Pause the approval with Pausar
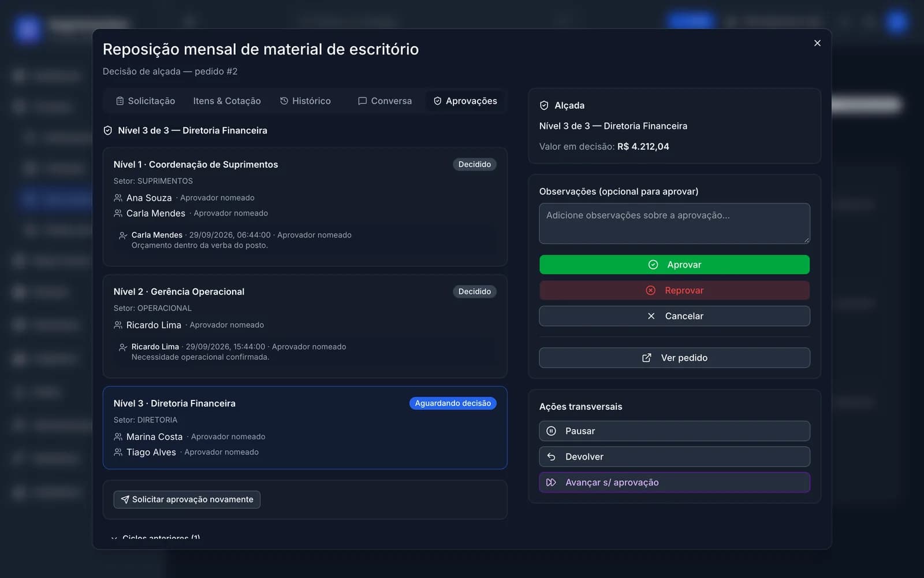This screenshot has width=924, height=578. pyautogui.click(x=675, y=431)
